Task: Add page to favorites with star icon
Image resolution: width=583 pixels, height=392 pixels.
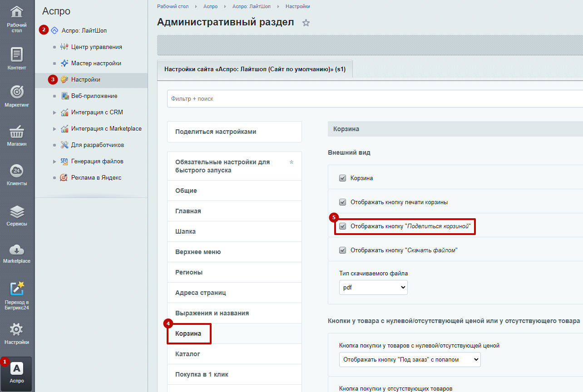Action: click(x=306, y=23)
